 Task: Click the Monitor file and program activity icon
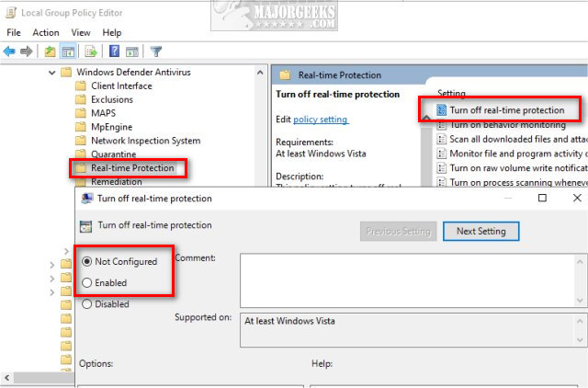[442, 154]
